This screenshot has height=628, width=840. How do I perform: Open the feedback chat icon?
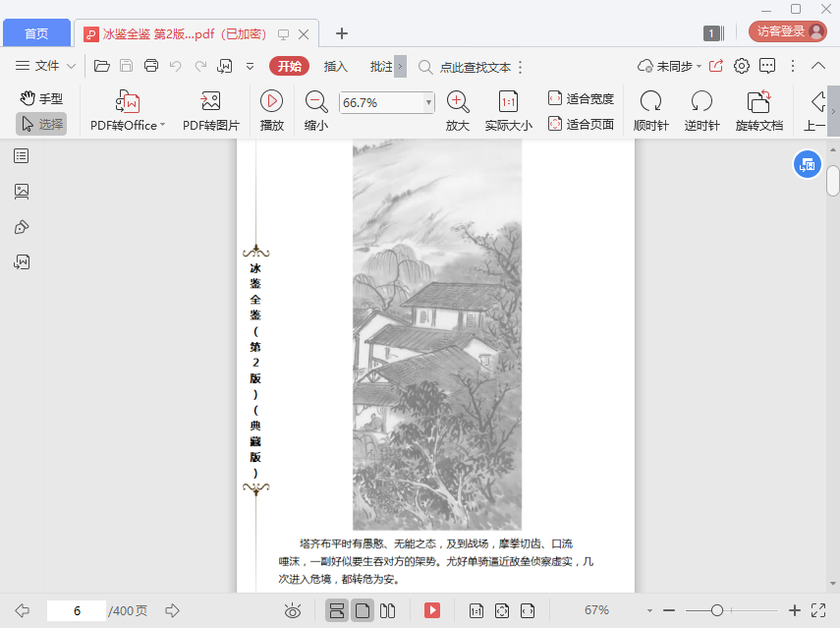[x=767, y=66]
